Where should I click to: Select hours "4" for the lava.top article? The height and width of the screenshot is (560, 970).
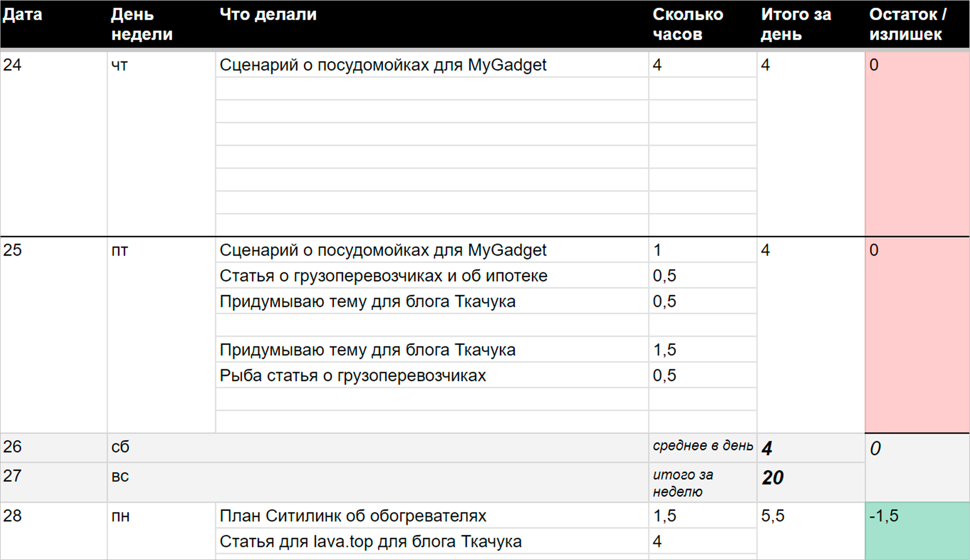tap(703, 541)
